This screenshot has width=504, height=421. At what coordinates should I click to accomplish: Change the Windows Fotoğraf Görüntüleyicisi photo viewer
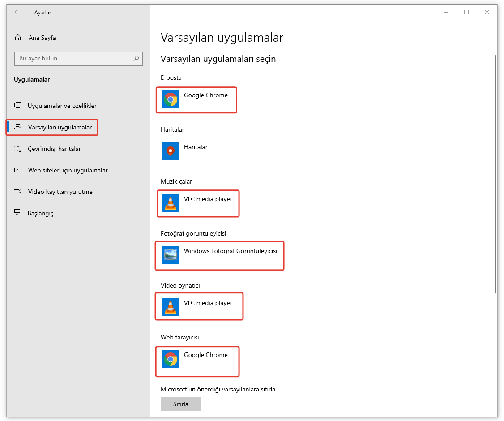coord(230,251)
